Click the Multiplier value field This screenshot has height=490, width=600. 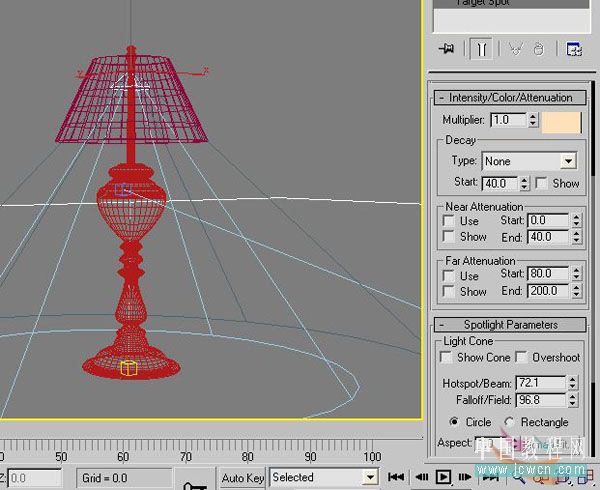pyautogui.click(x=508, y=120)
